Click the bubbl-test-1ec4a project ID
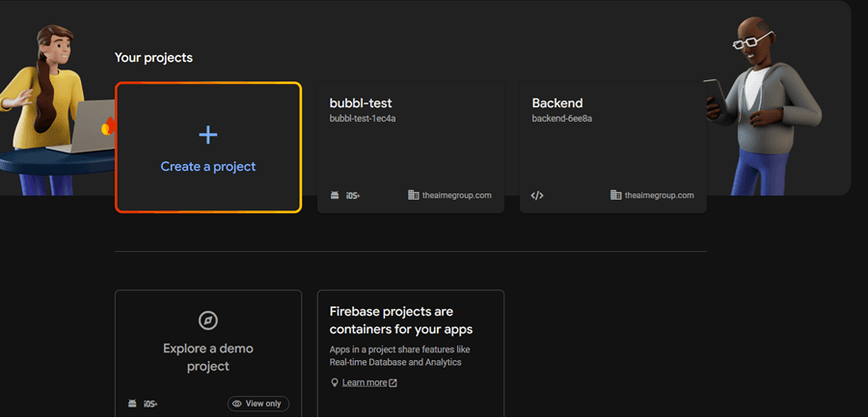Viewport: 868px width, 418px height. 363,118
